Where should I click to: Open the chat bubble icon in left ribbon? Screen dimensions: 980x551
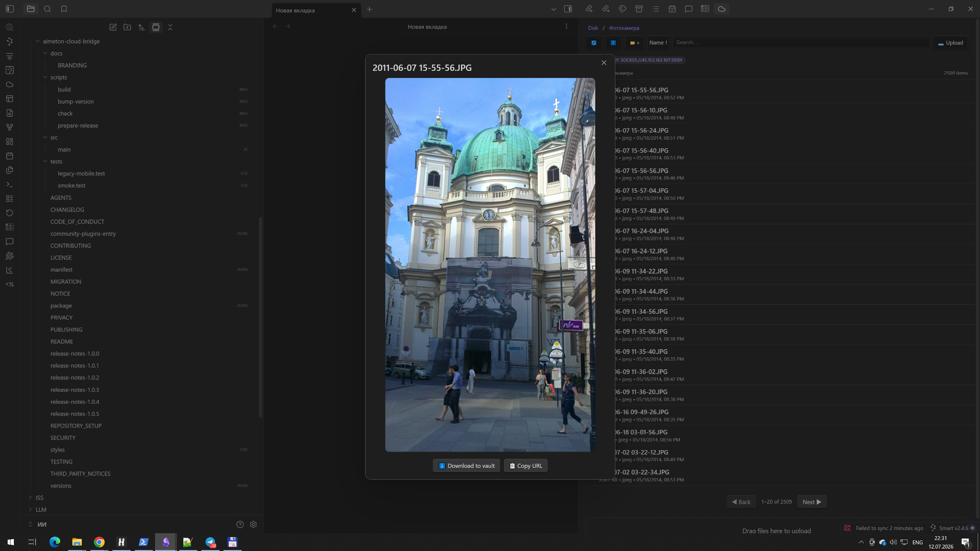(x=10, y=242)
